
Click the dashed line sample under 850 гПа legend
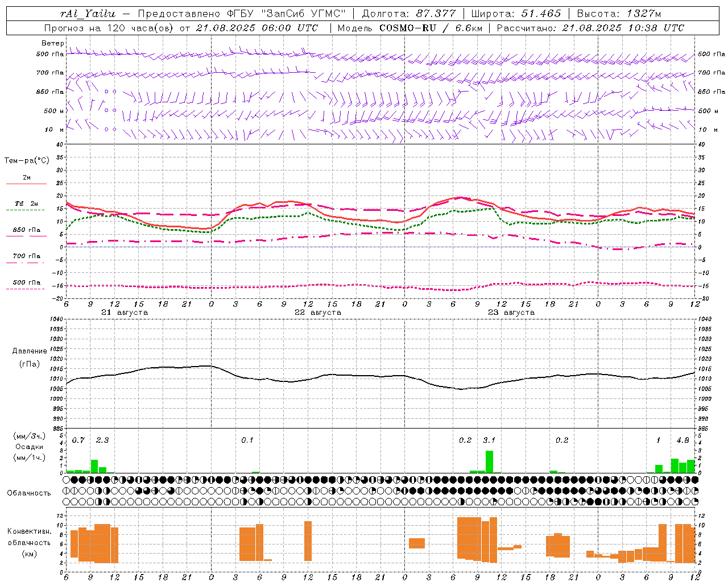click(26, 236)
